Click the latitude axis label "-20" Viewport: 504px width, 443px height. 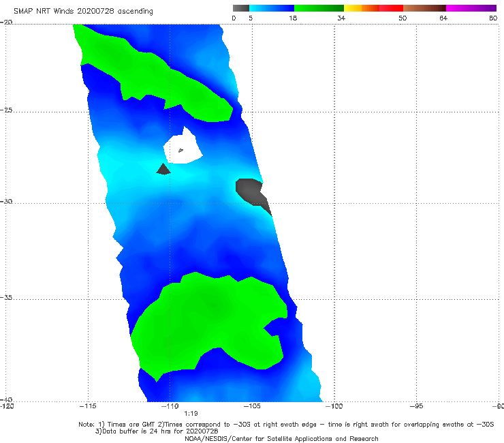(6, 22)
